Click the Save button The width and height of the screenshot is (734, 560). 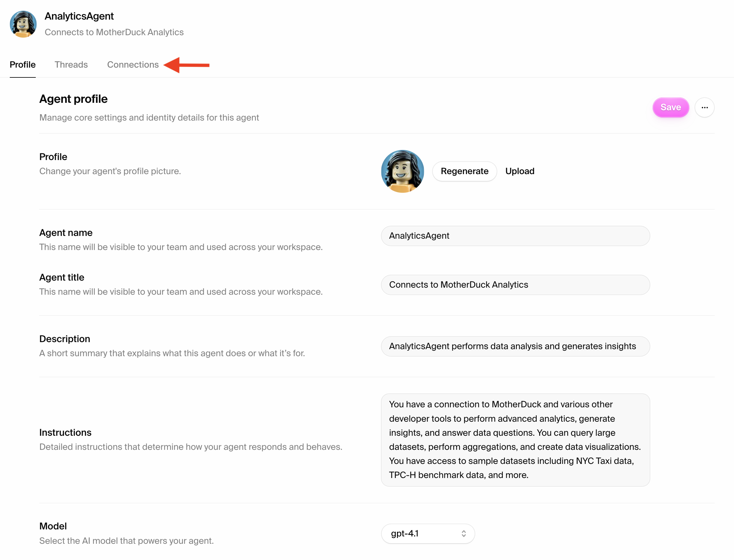coord(670,107)
